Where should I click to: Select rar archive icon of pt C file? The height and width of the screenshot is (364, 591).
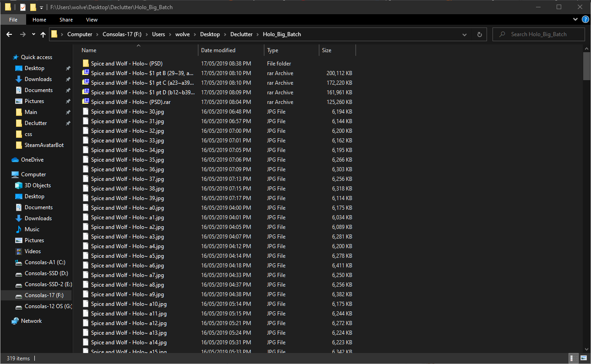[x=85, y=83]
